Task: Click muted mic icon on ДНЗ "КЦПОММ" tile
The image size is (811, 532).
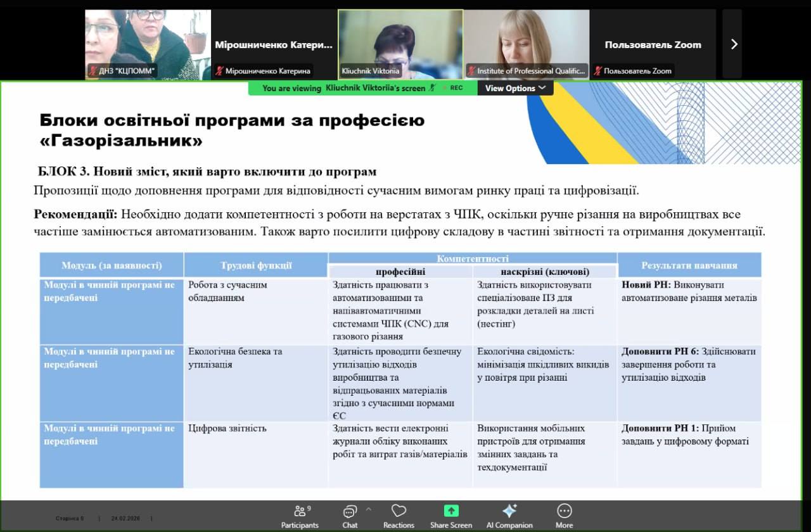Action: tap(93, 71)
